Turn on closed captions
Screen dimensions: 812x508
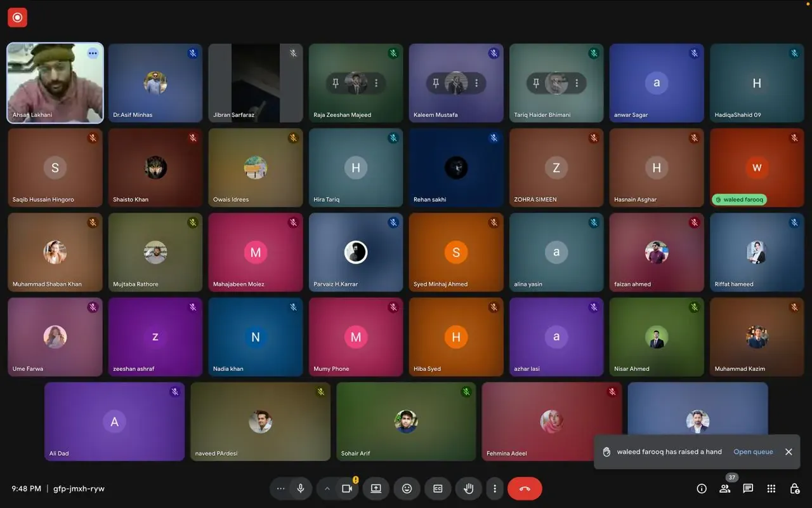[x=438, y=488]
